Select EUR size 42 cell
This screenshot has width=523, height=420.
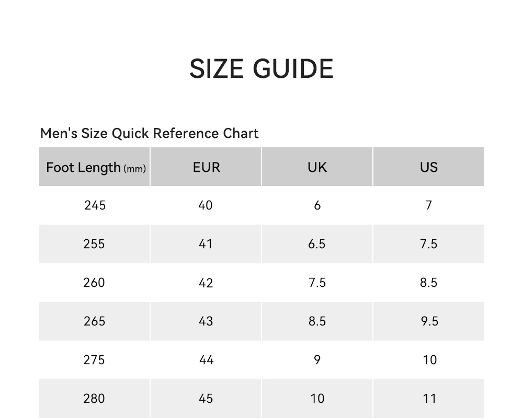[206, 283]
